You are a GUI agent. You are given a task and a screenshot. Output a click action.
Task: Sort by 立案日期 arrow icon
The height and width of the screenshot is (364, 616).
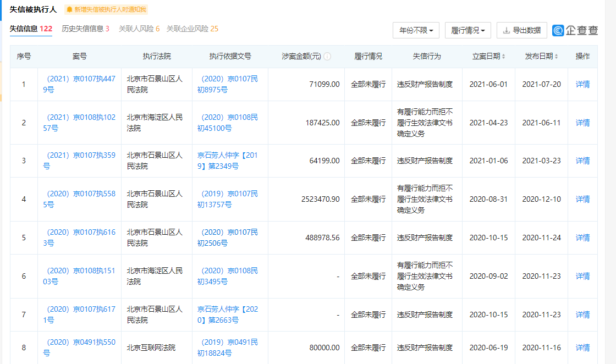(503, 57)
